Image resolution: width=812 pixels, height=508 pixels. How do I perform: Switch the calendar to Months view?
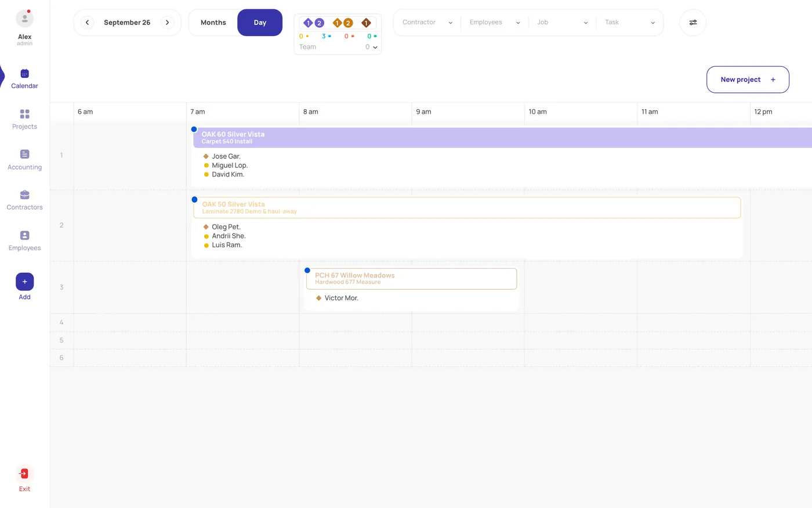[x=213, y=23]
